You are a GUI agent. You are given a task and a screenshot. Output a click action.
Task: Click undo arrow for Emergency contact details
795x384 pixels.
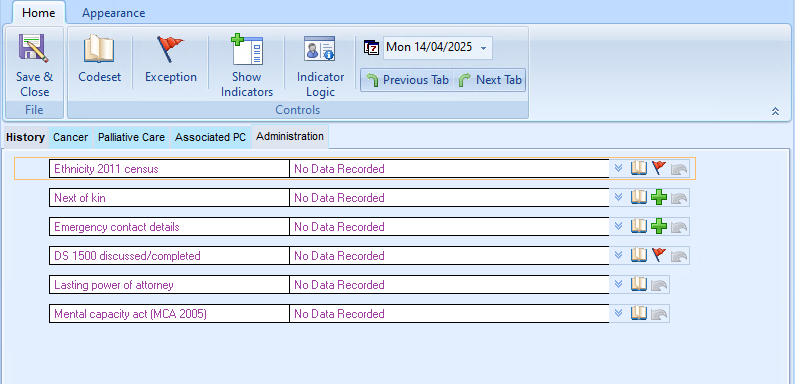pos(679,227)
